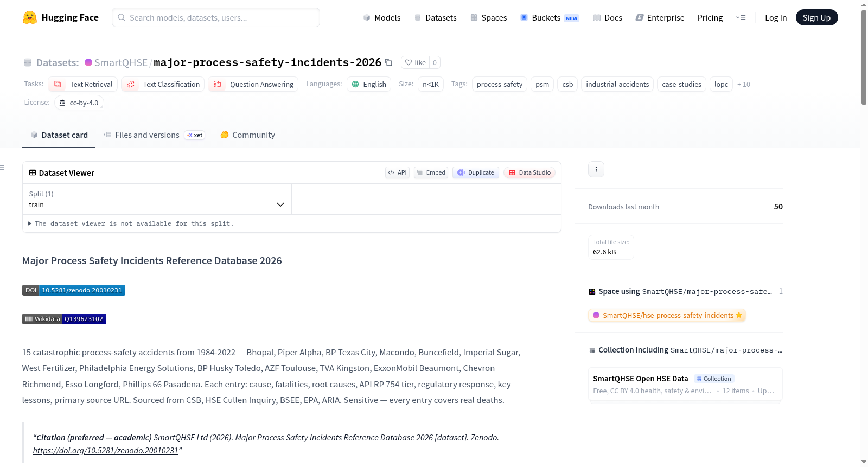Screen dimensions: 868x467
Task: Switch to the Dataset card tab
Action: click(x=59, y=135)
